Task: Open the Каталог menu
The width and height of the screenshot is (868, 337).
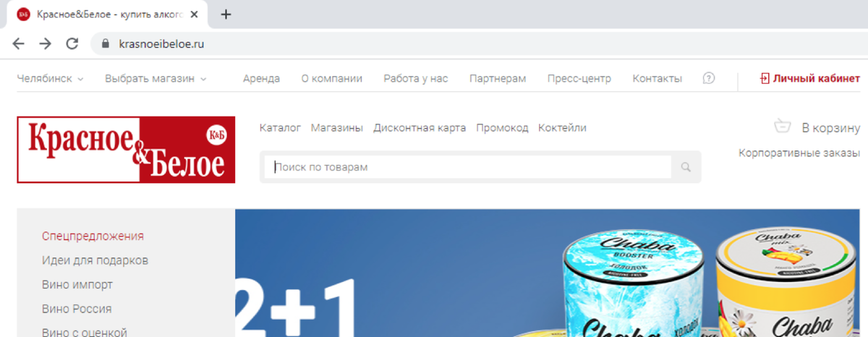Action: (280, 128)
